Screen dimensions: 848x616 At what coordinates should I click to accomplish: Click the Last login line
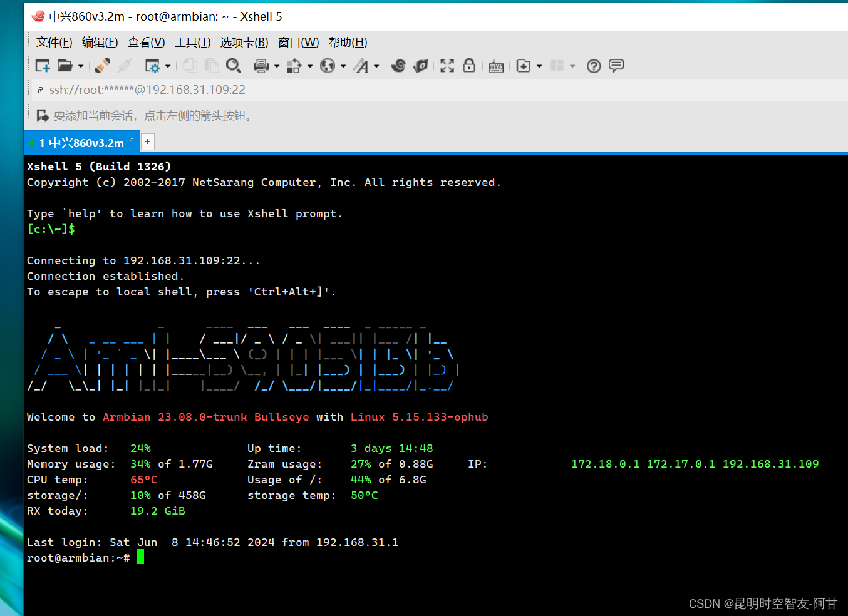[213, 542]
